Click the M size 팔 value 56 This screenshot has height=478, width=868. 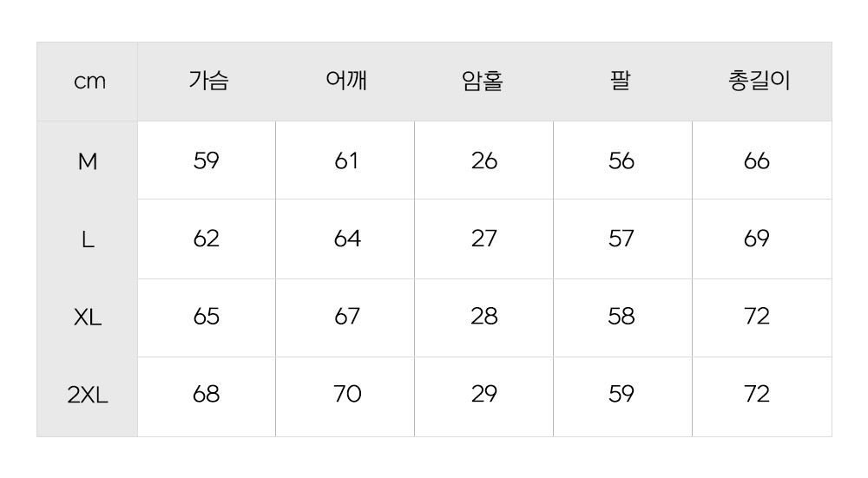coord(621,161)
